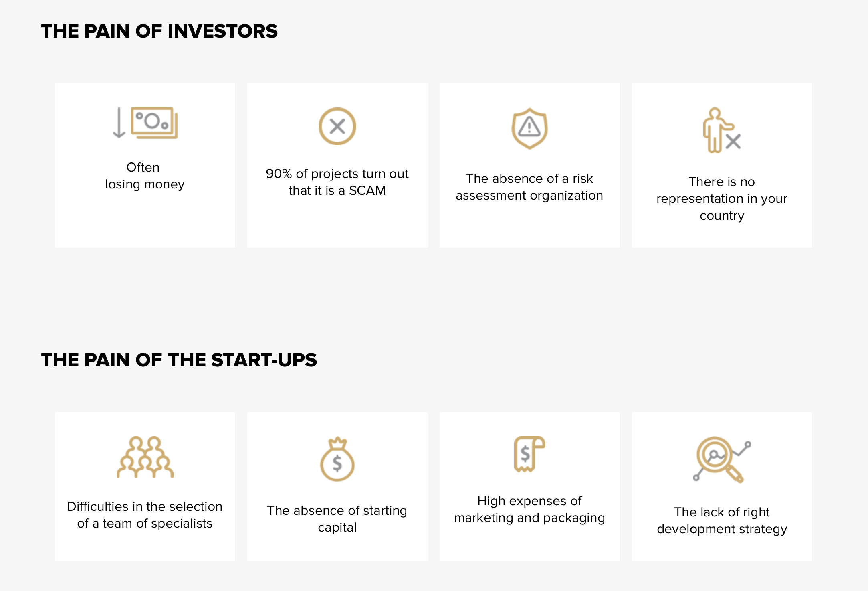The width and height of the screenshot is (868, 591).
Task: Click 'The absence of starting capital' text
Action: [337, 519]
